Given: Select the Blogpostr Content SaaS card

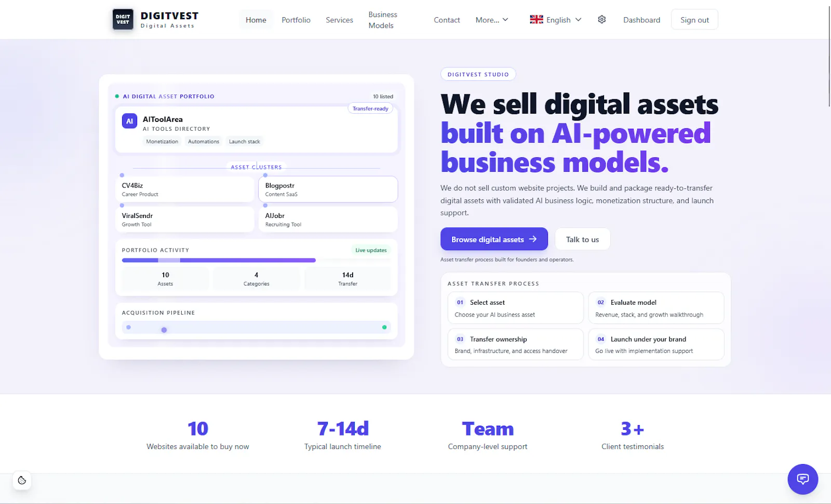Looking at the screenshot, I should point(328,189).
